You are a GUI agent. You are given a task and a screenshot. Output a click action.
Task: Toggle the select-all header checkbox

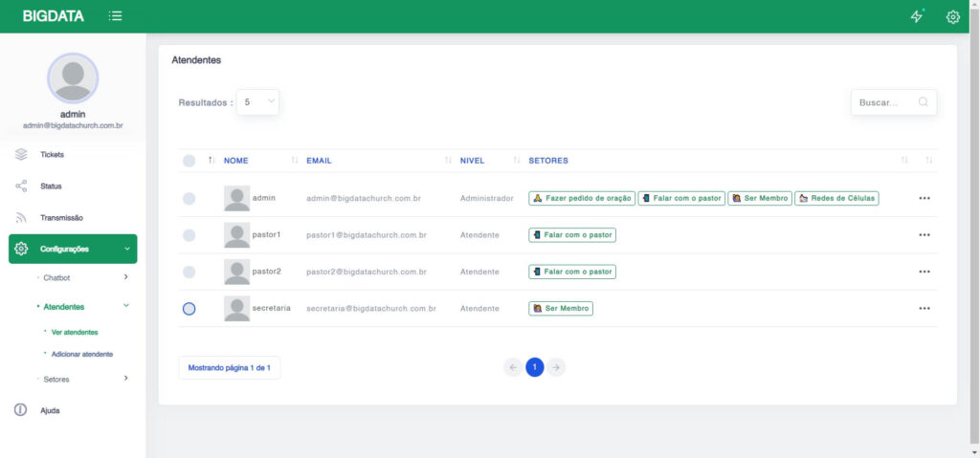click(x=189, y=162)
